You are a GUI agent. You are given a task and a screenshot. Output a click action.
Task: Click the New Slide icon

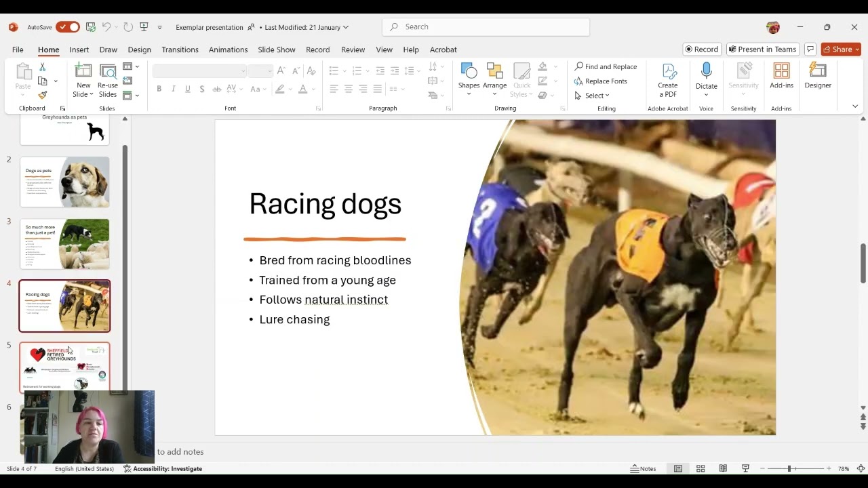coord(83,70)
